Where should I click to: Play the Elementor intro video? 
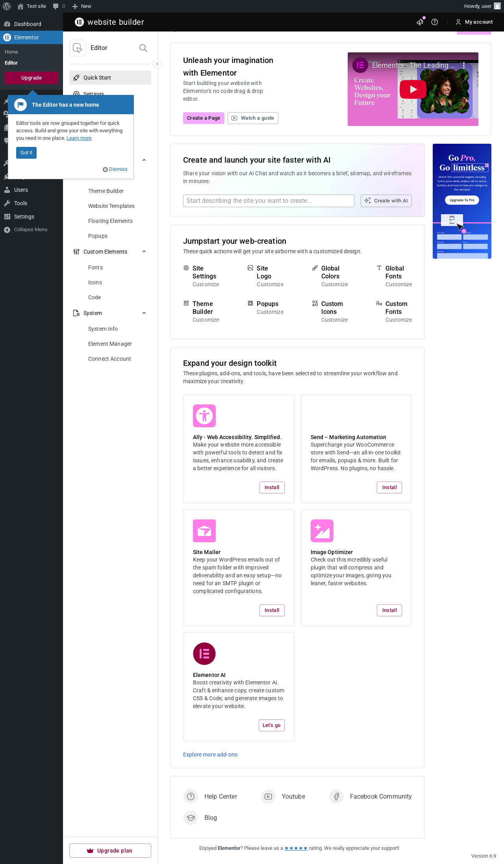(x=413, y=89)
